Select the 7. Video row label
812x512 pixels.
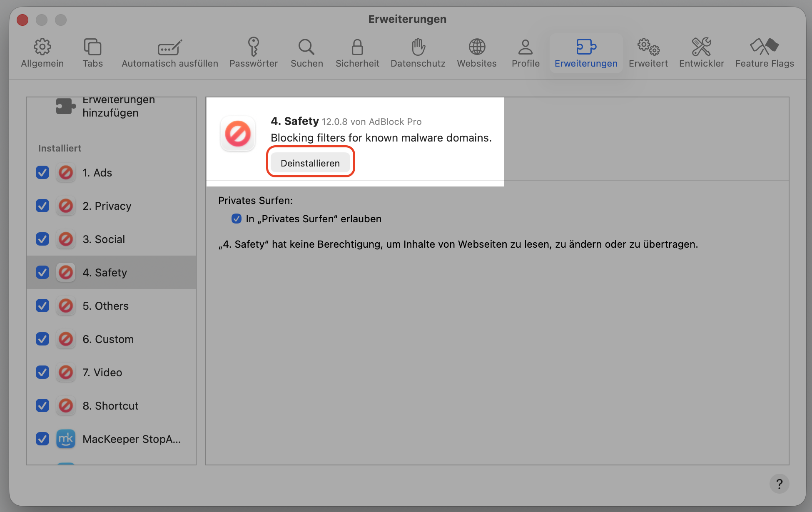pyautogui.click(x=102, y=373)
